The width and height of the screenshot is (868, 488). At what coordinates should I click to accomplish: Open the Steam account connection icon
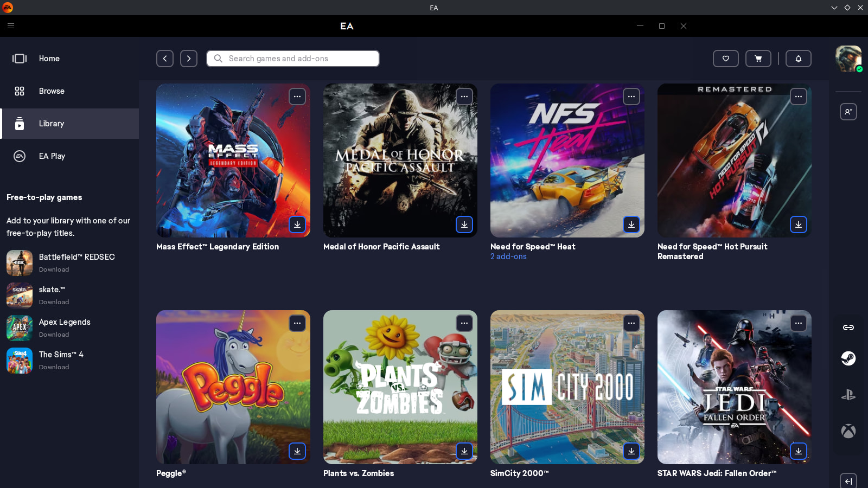(848, 358)
